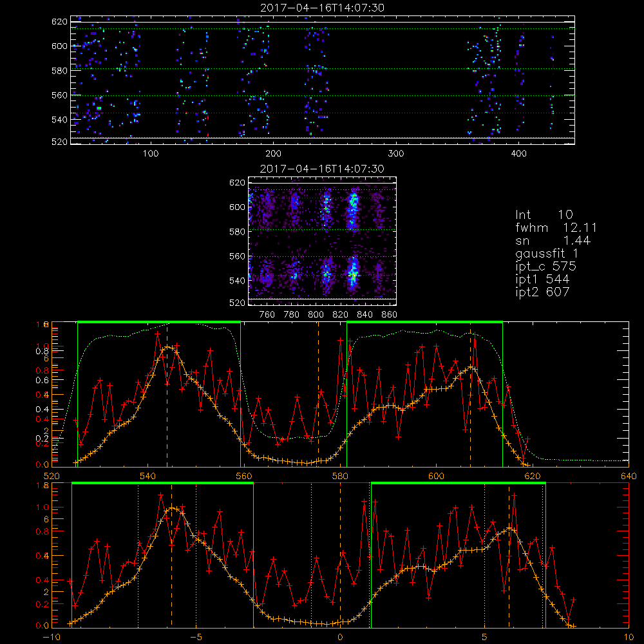Click x-axis label 820 of the small spectrogram
Screen dimensions: 644x644
point(341,315)
